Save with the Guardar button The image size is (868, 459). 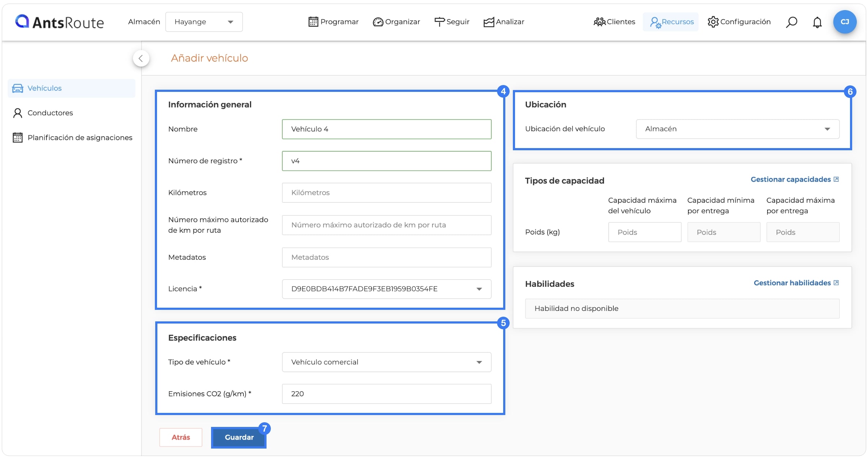tap(239, 437)
